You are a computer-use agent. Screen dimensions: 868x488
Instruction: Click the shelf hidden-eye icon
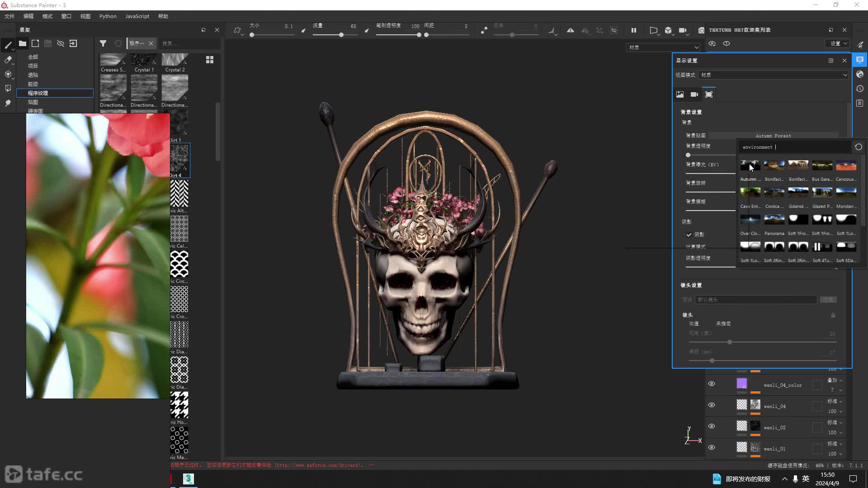pos(61,43)
